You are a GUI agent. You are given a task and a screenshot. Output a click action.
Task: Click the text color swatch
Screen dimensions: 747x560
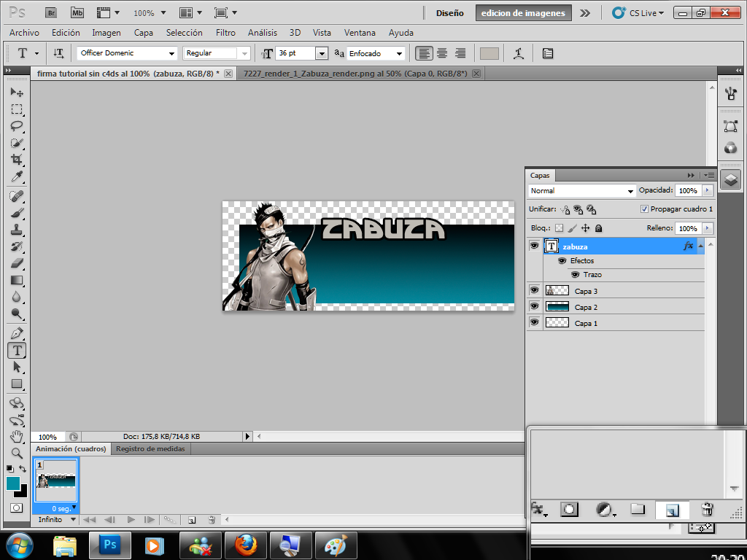pyautogui.click(x=489, y=53)
